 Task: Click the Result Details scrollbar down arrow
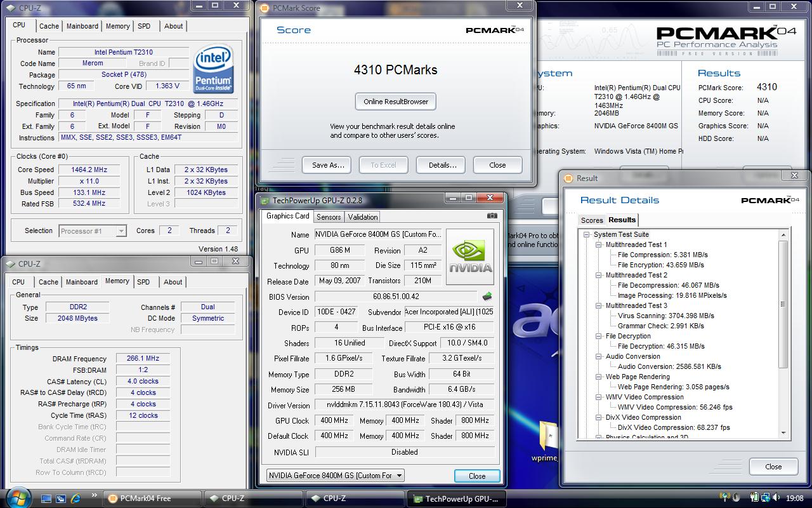point(783,433)
